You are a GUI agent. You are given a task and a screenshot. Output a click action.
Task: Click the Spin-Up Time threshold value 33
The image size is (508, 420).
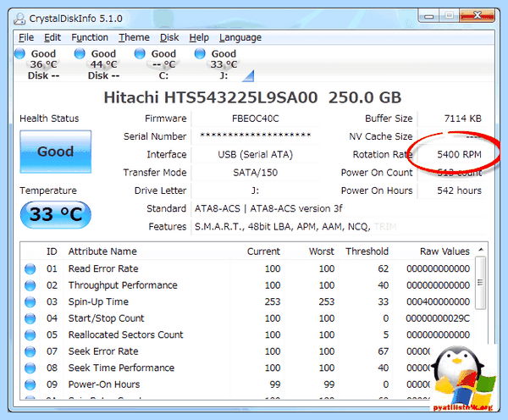pyautogui.click(x=384, y=301)
